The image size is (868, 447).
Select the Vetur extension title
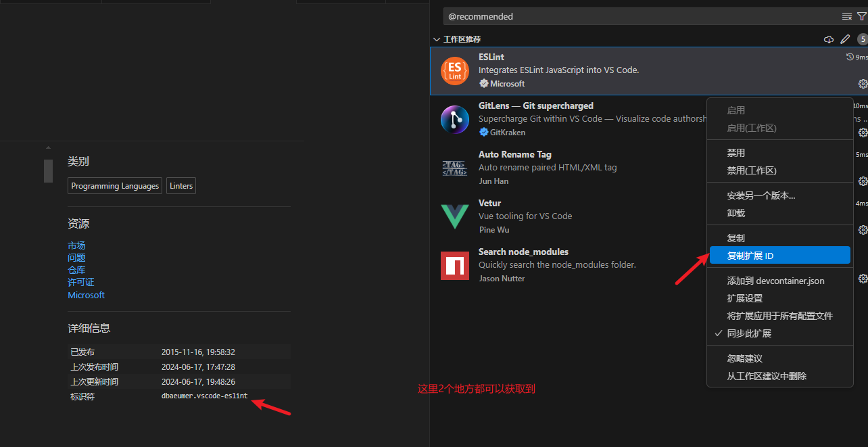(x=490, y=203)
